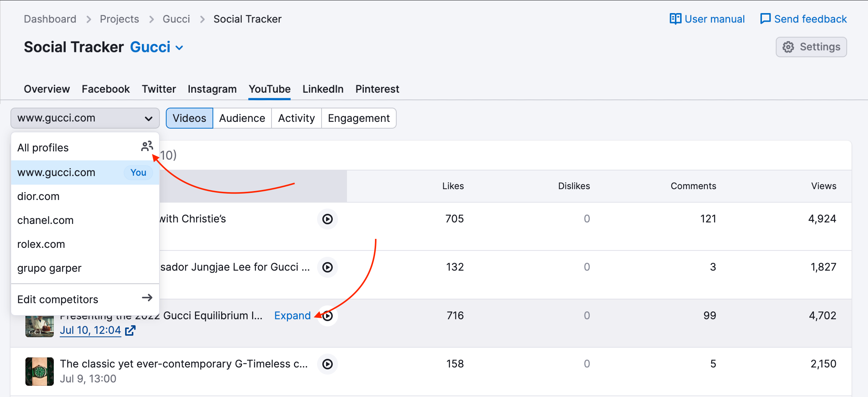Click the Edit competitors arrow icon
Screen dimensions: 868x397
point(147,298)
